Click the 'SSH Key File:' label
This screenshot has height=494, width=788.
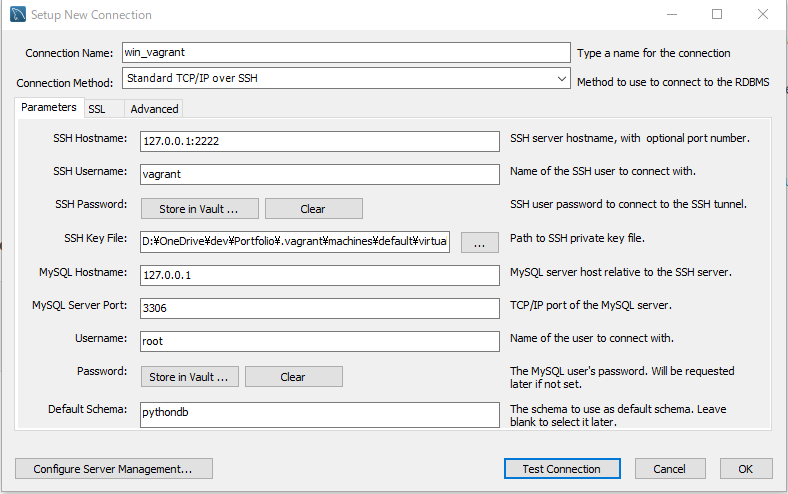[95, 238]
